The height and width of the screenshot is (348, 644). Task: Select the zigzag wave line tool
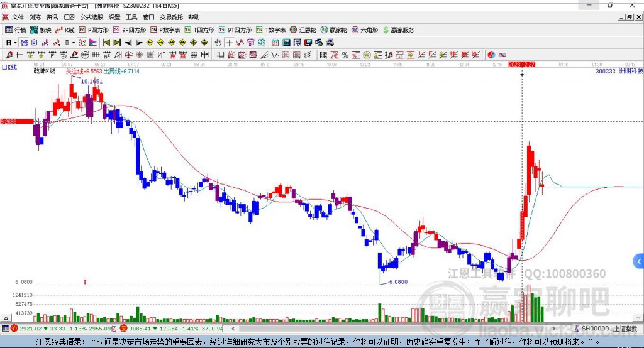[x=274, y=55]
